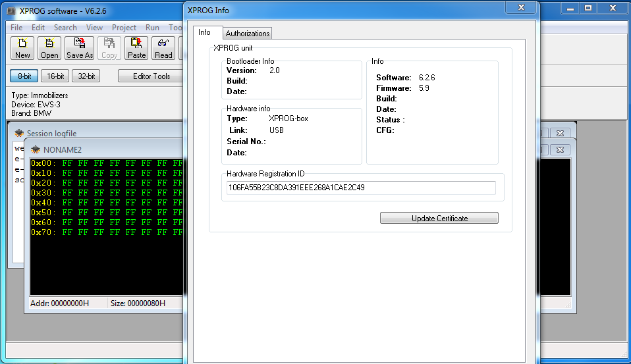Click the XPROG software title bar icon
Screen dimensions: 631x364
[x=11, y=11]
